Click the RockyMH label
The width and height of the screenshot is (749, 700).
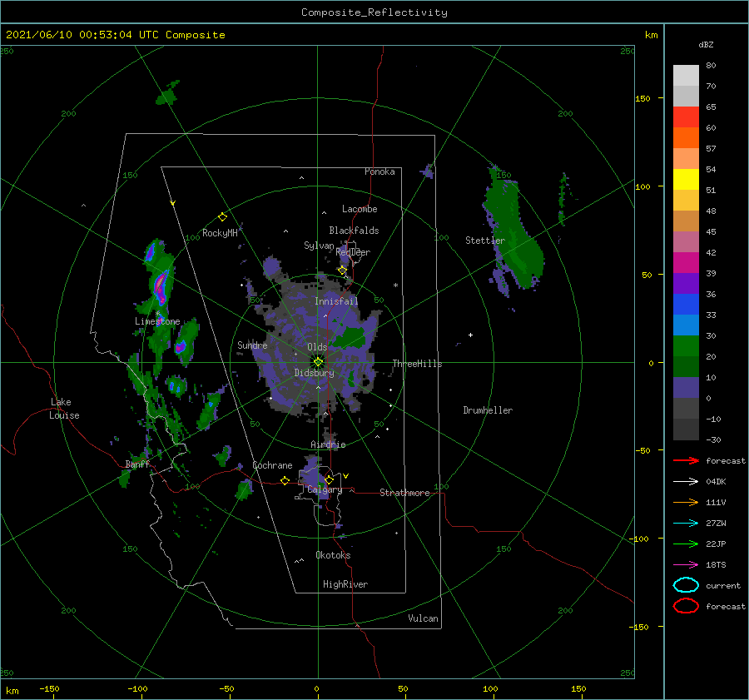tap(220, 233)
